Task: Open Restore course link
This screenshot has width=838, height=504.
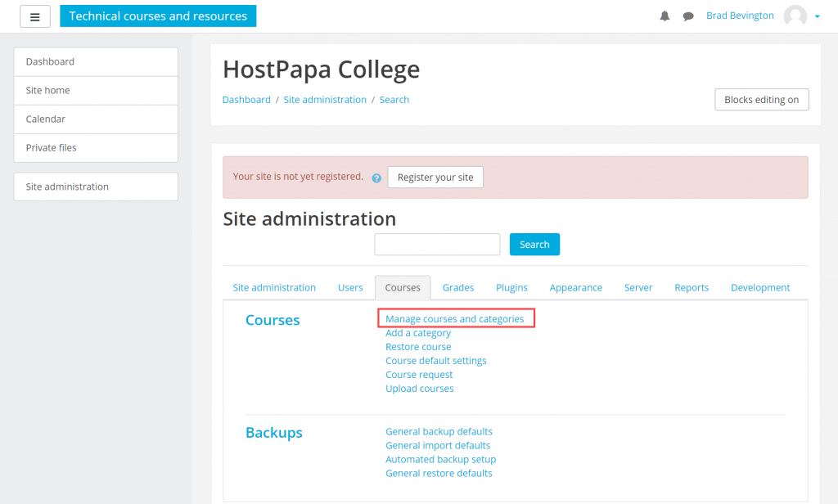Action: [x=418, y=347]
